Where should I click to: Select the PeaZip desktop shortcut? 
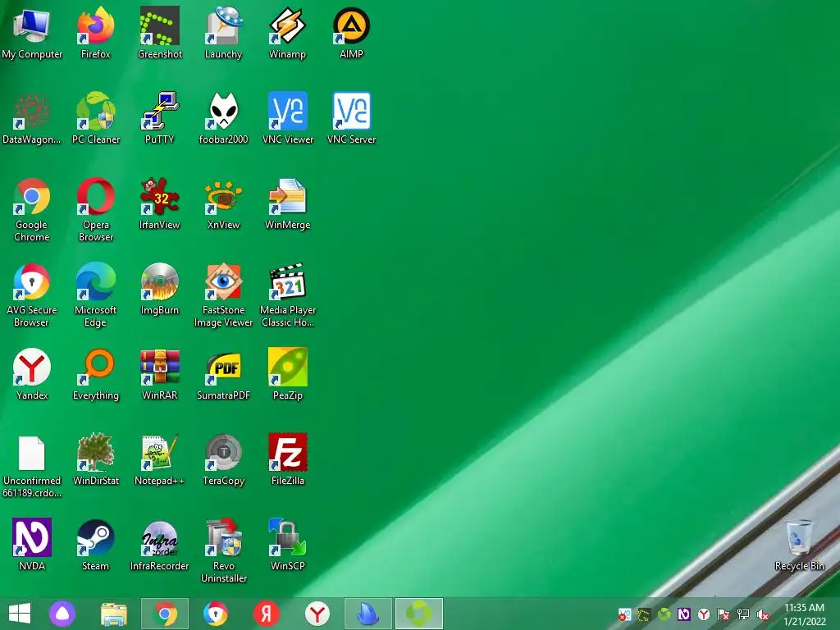pos(288,374)
